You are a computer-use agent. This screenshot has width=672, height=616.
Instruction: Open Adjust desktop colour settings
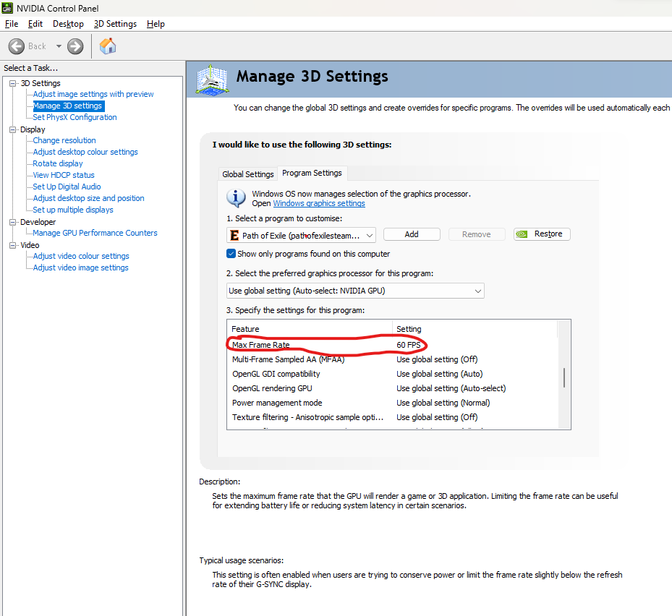tap(85, 152)
